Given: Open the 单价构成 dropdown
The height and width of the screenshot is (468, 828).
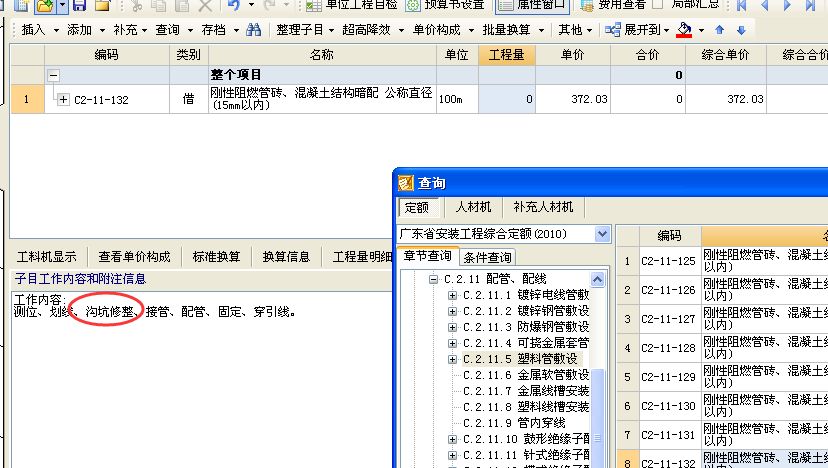Looking at the screenshot, I should click(x=443, y=30).
